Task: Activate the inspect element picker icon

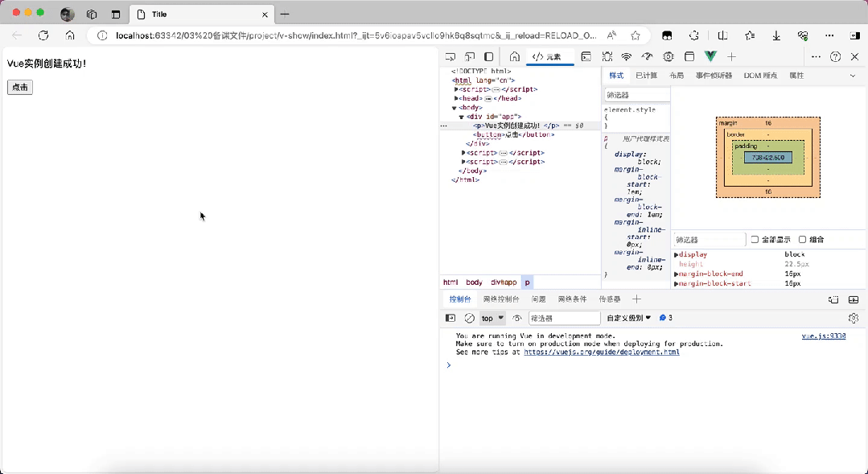Action: (x=450, y=56)
